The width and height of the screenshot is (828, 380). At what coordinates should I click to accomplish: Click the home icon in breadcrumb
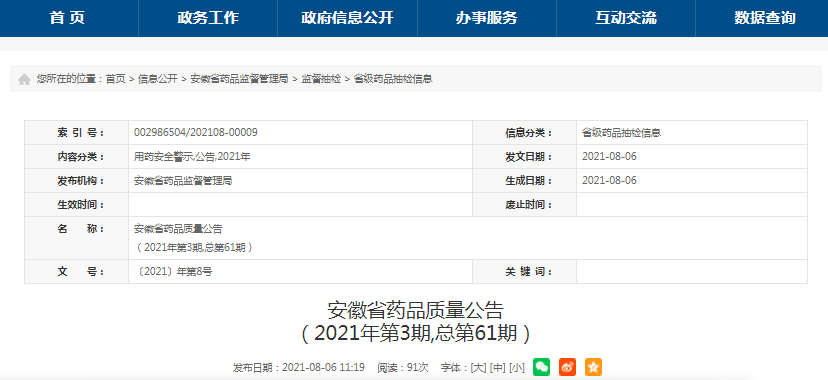(x=24, y=79)
